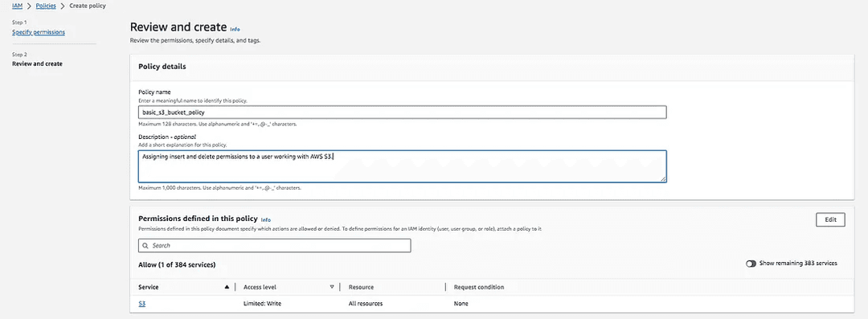Click the Resource column header
This screenshot has height=319, width=868.
(361, 287)
